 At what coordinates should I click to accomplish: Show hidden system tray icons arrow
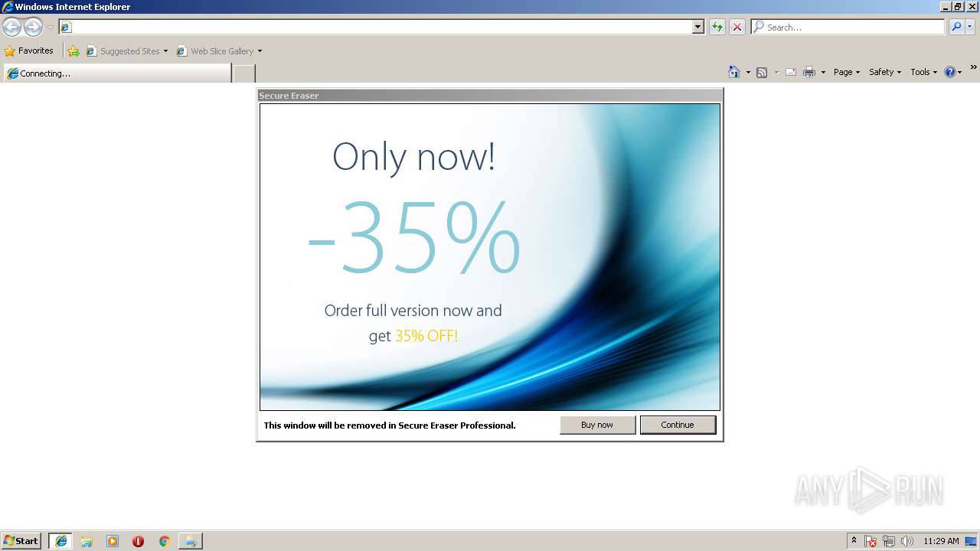click(x=854, y=541)
